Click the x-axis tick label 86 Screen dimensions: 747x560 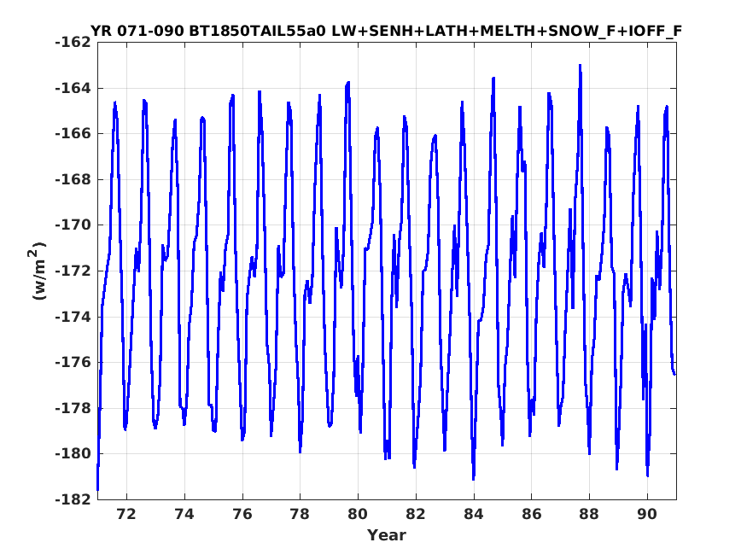[532, 514]
